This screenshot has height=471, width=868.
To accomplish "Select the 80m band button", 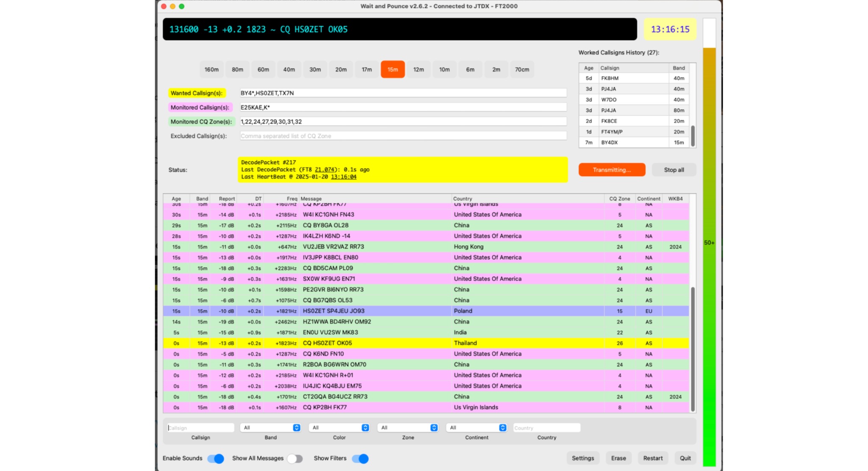I will point(237,69).
